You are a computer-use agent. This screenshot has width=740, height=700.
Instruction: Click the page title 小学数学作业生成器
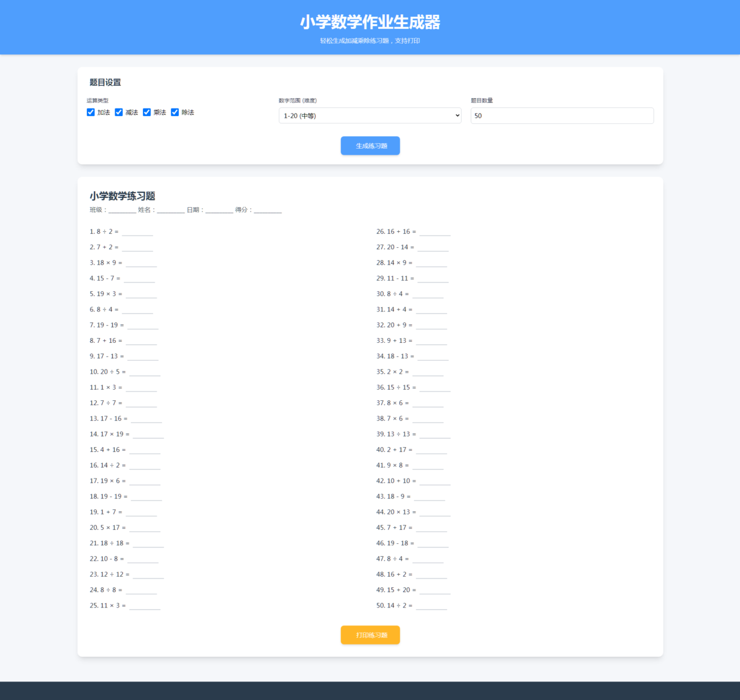(x=370, y=22)
